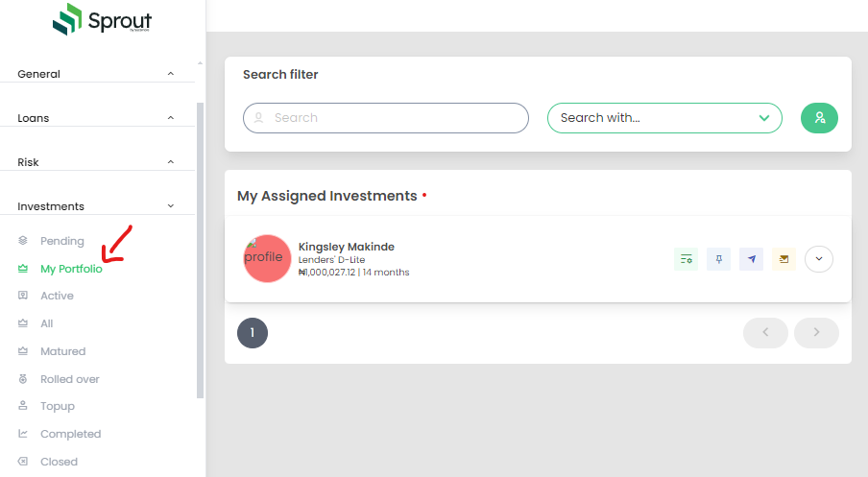Viewport: 868px width, 477px height.
Task: Click the Sprout logo
Action: pos(102,19)
